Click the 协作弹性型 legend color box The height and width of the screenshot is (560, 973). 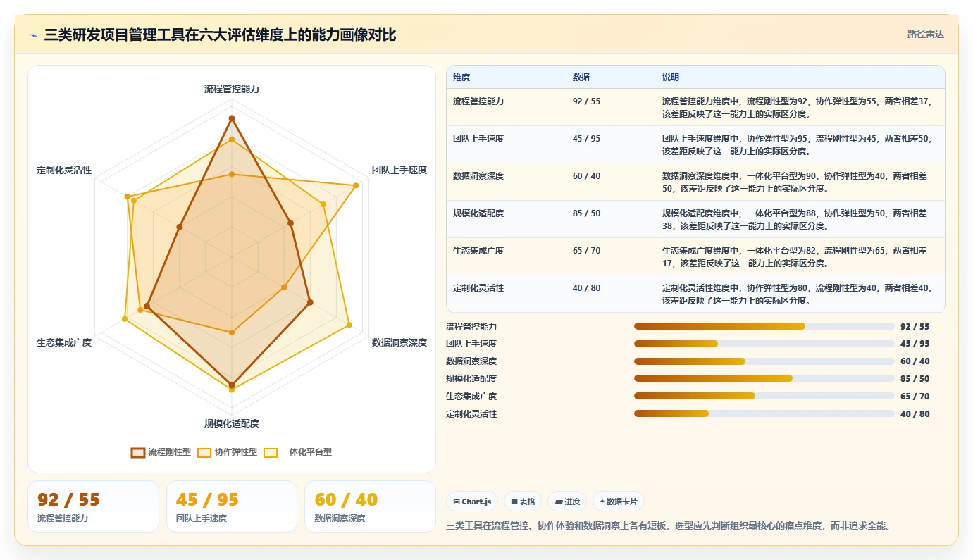click(x=204, y=452)
